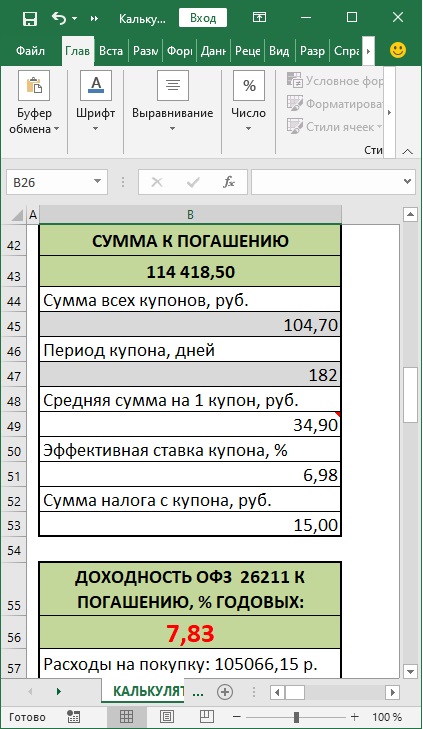Viewport: 423px width, 729px height.
Task: Expand the formula bar with the chevron
Action: 408,182
